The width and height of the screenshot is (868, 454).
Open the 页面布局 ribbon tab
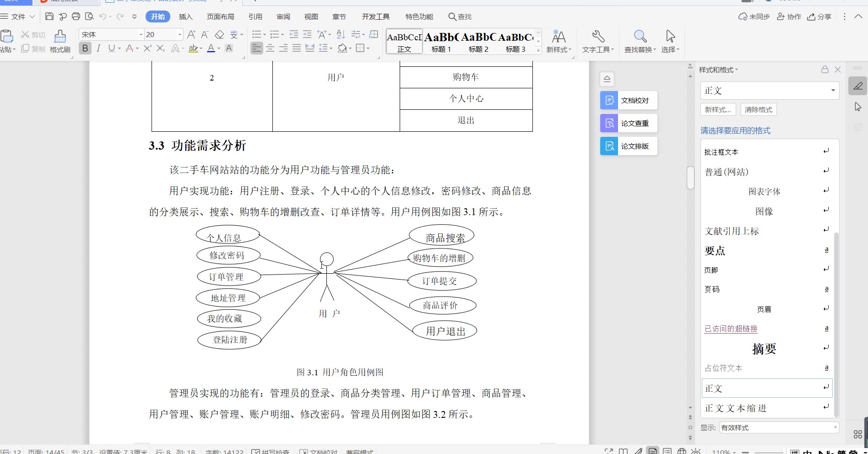[x=220, y=16]
